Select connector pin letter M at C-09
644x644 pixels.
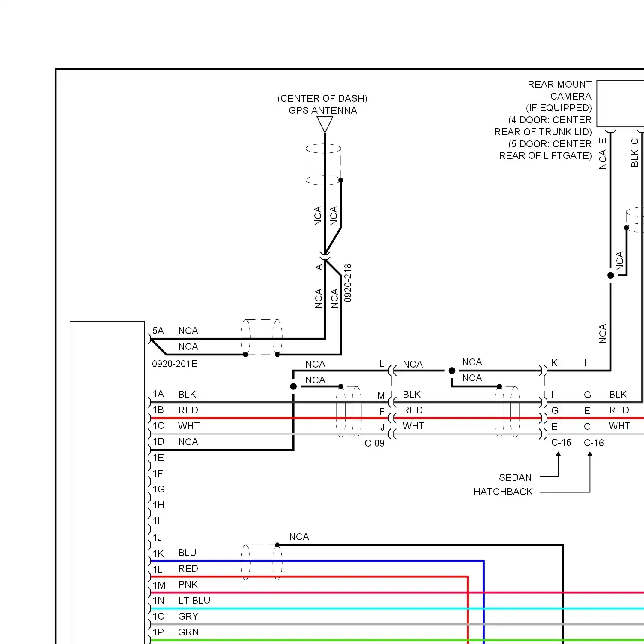click(381, 395)
